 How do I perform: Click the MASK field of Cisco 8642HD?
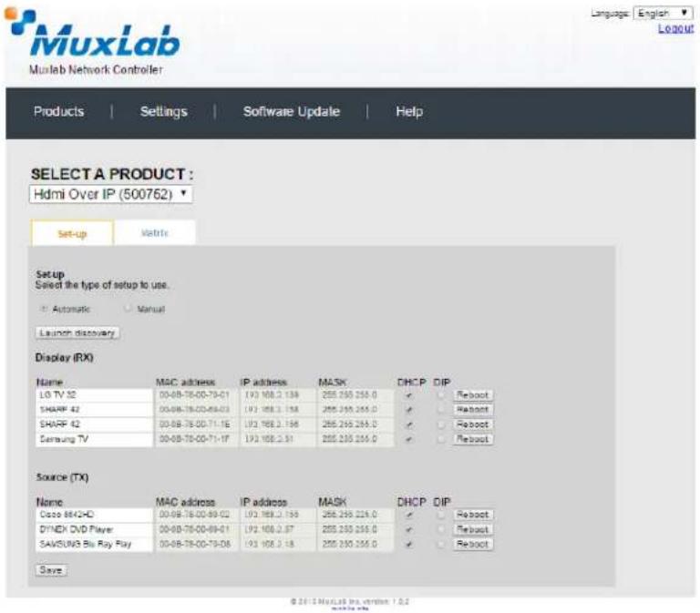[355, 515]
